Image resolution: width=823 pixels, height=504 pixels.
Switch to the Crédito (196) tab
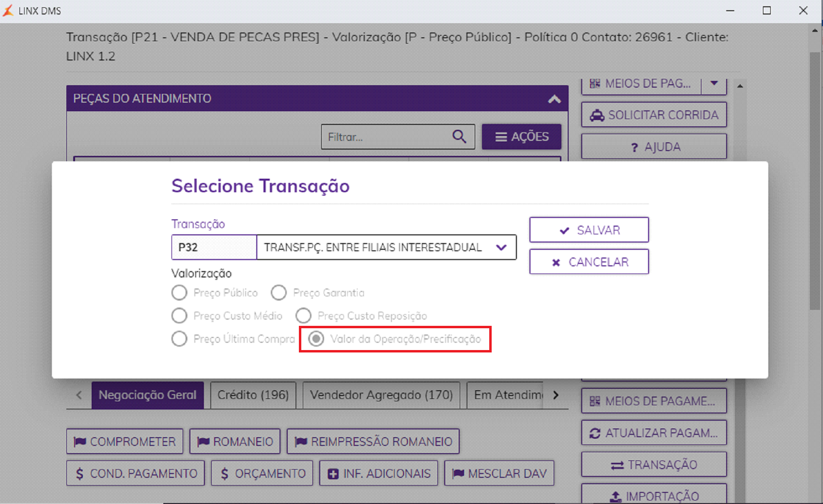[253, 395]
